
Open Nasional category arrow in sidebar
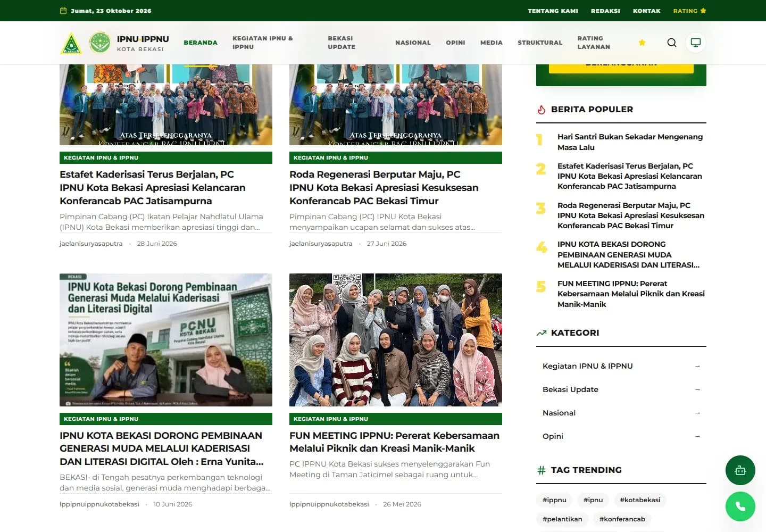tap(697, 413)
